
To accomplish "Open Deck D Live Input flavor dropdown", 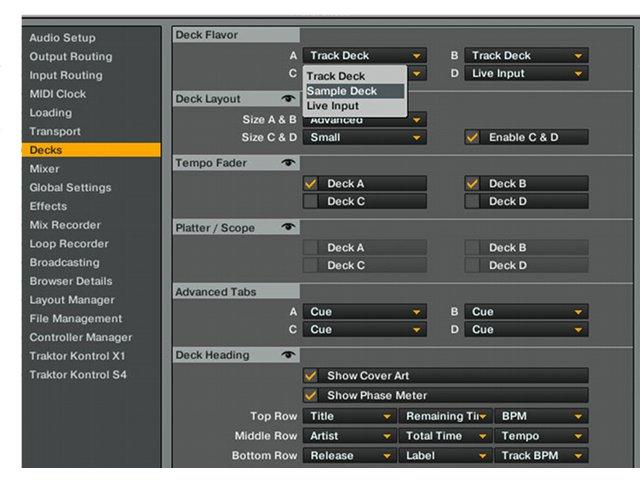I will (x=527, y=73).
